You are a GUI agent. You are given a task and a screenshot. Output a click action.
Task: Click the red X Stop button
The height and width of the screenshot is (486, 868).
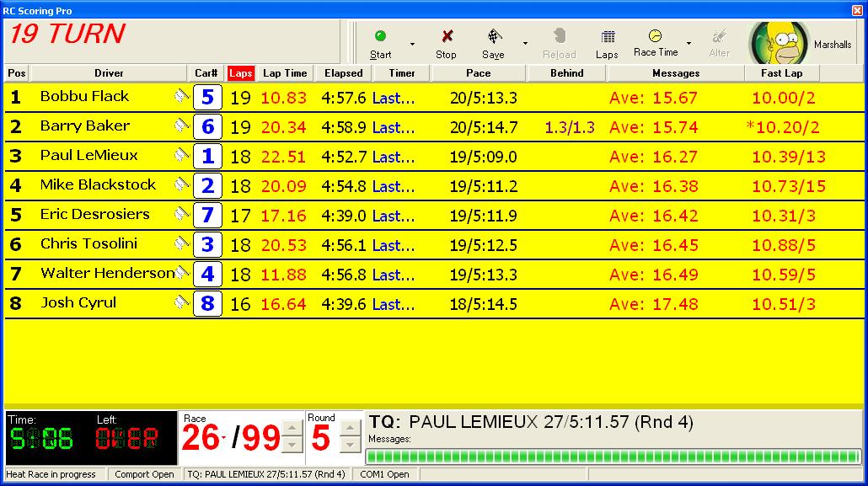click(x=447, y=42)
